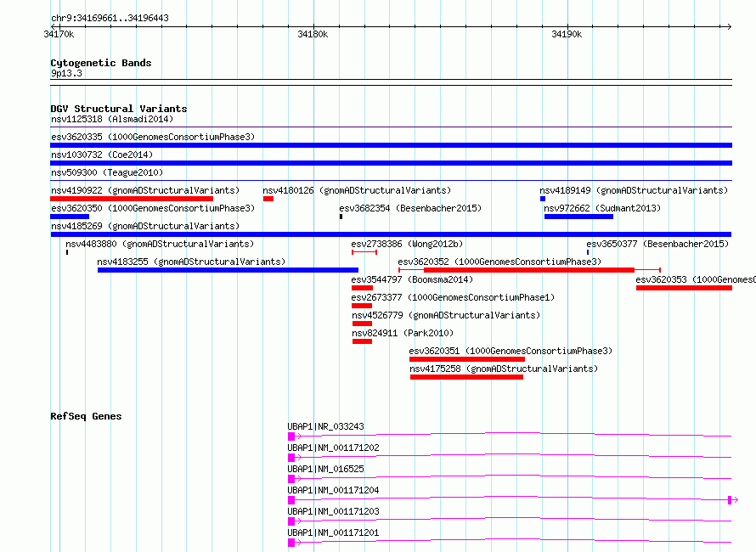
Task: Click the small red nsv4180126 bar
Action: click(x=268, y=199)
